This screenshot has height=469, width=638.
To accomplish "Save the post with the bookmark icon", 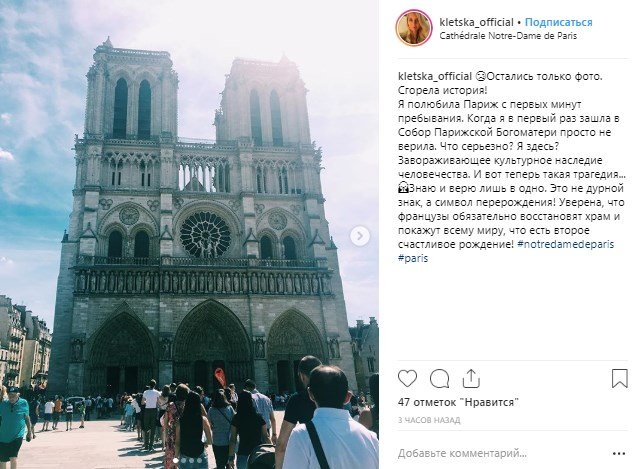I will [x=618, y=379].
